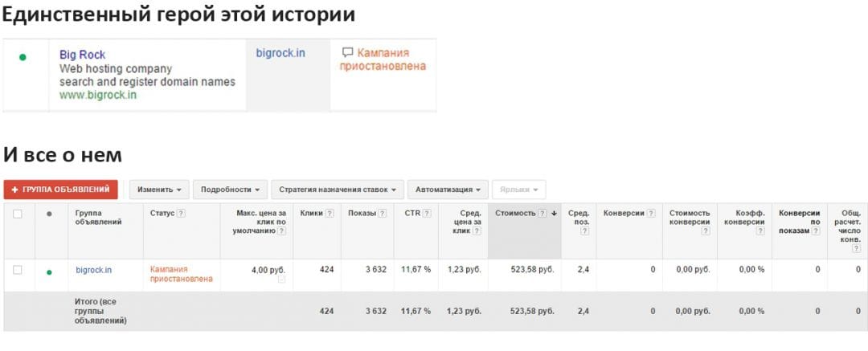Click 523,58 руб. in the totals row
868x351 pixels.
click(x=532, y=311)
